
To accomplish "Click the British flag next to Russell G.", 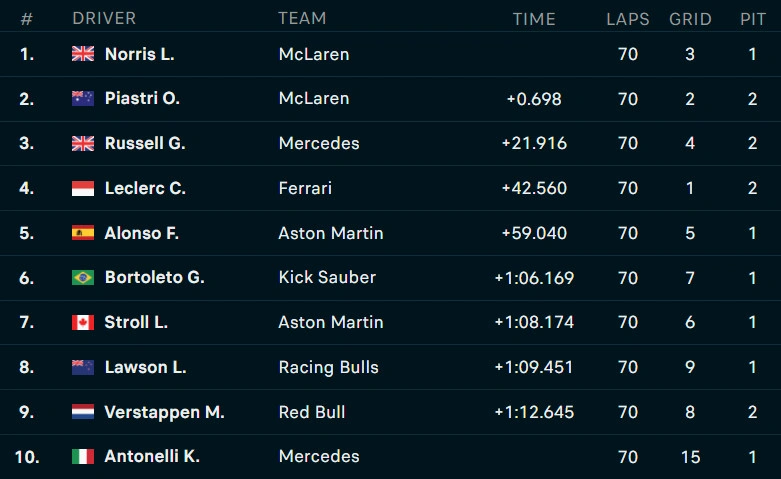I will tap(83, 143).
